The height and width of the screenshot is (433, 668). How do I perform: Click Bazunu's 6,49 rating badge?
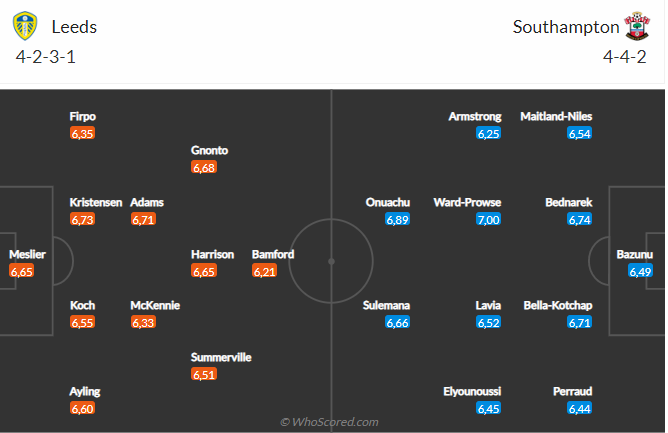coord(640,271)
